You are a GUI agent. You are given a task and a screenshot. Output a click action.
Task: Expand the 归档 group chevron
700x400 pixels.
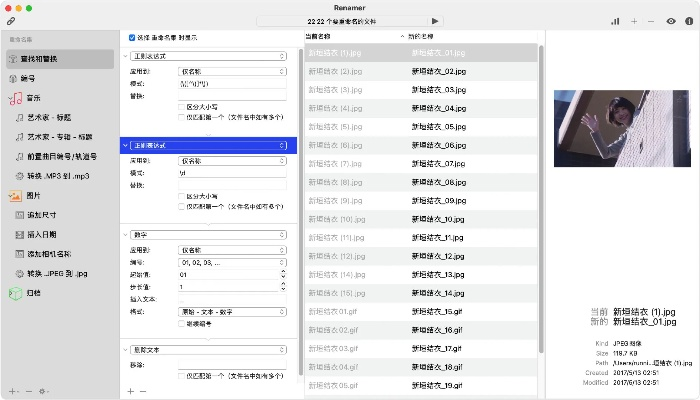(x=9, y=293)
